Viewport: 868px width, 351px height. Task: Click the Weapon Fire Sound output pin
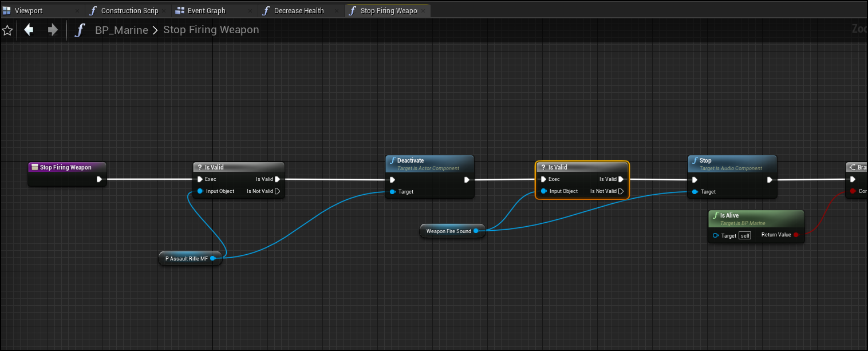pos(476,231)
